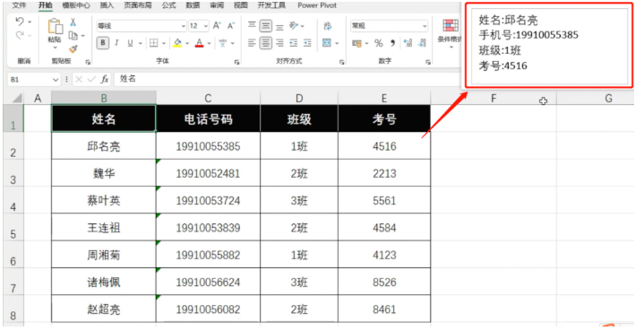Click the Format Painter brush icon
Screen dimensions: 644x331
pos(73,49)
